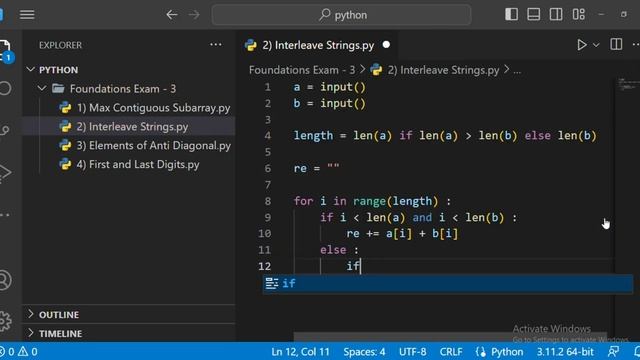Run the Python file with play button
Viewport: 640px width, 360px height.
coord(582,44)
